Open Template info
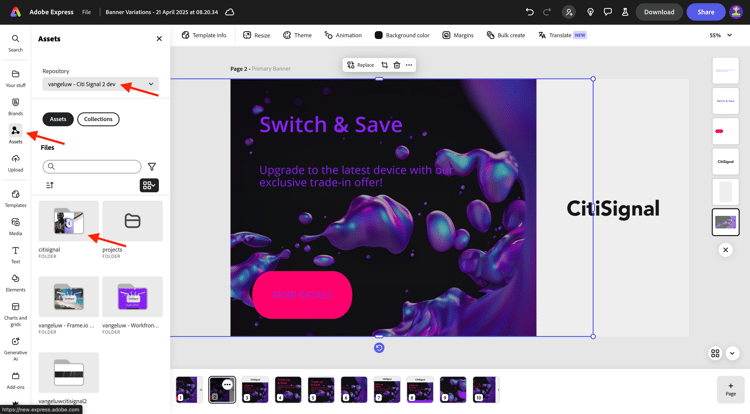 [x=204, y=35]
